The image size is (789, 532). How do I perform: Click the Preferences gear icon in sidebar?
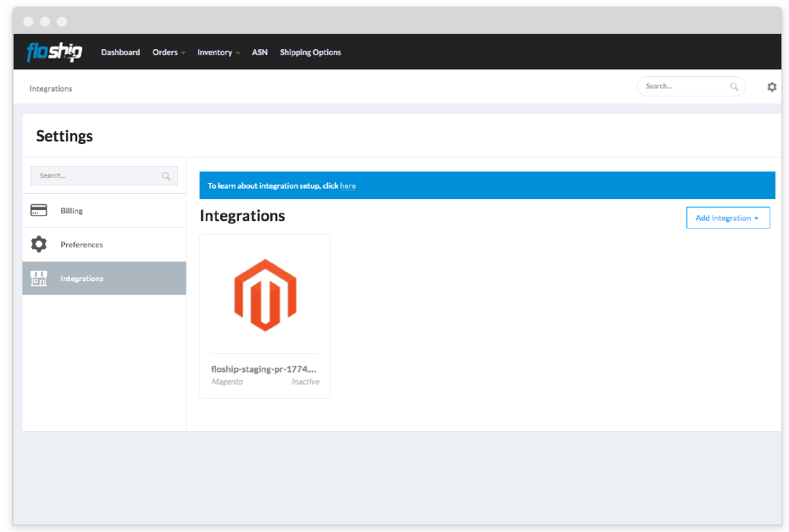click(x=39, y=244)
